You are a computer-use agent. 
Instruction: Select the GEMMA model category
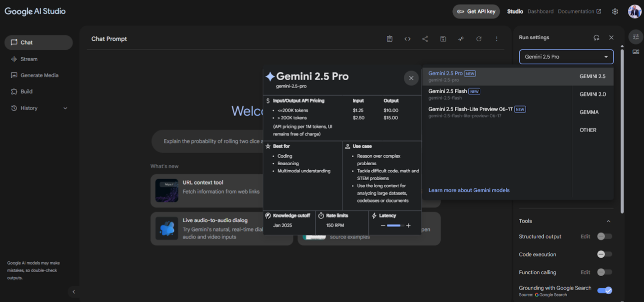click(589, 112)
